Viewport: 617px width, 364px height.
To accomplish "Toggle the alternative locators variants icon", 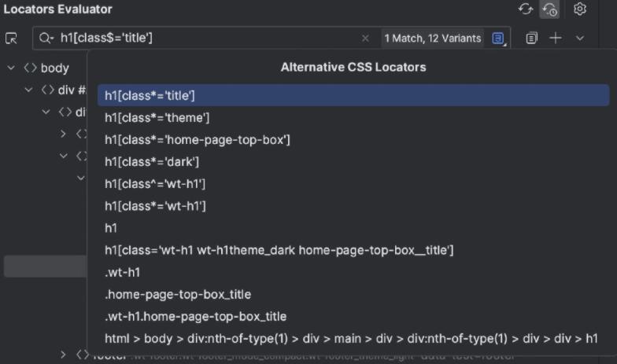I will point(498,38).
